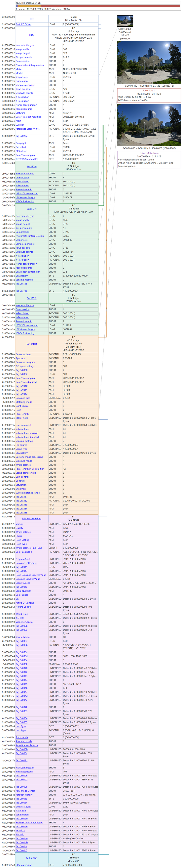This screenshot has width=182, height=868.
Task: Select the Orientation tag link
Action: click(x=21, y=81)
